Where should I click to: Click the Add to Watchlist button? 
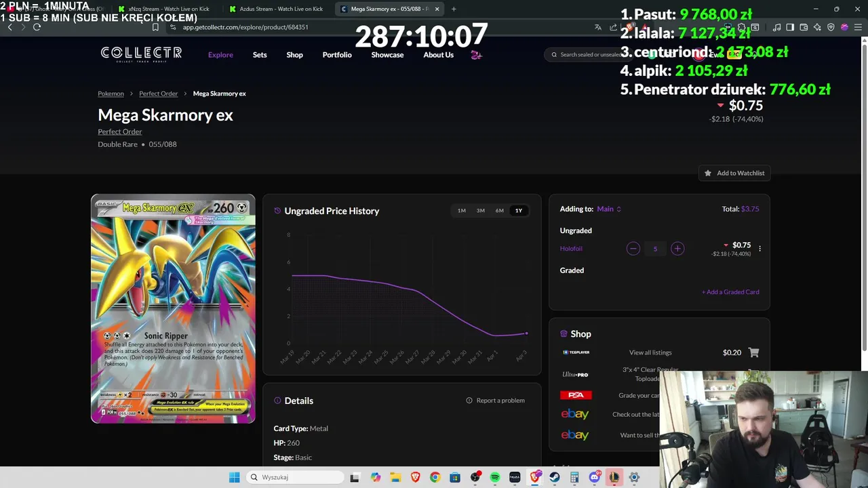point(734,173)
